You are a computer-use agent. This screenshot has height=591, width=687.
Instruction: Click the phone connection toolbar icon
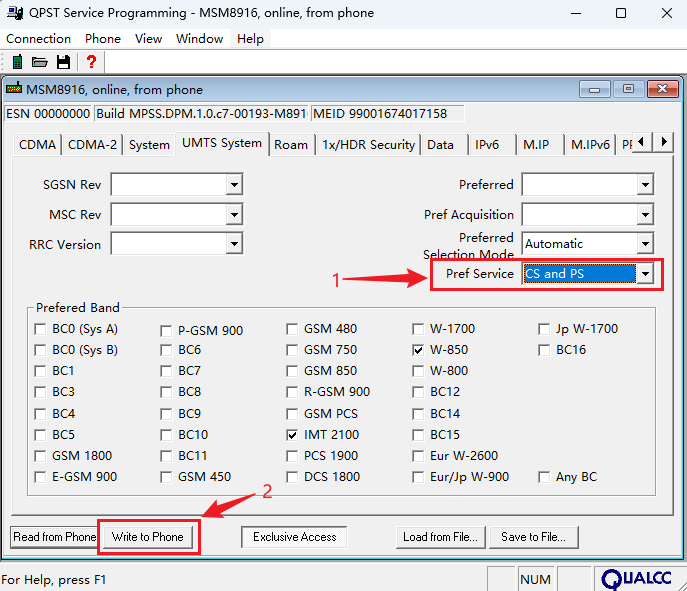pyautogui.click(x=17, y=62)
